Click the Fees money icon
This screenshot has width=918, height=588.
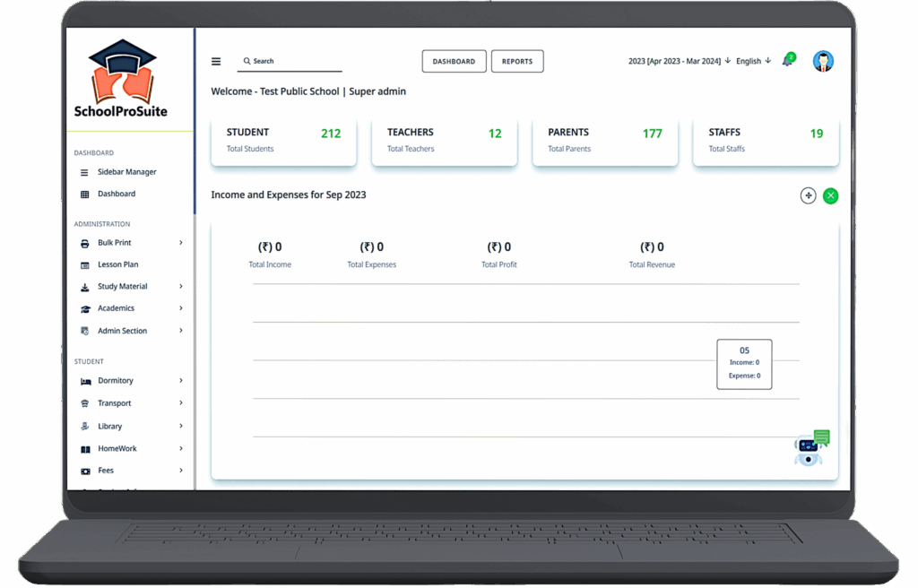(x=85, y=471)
